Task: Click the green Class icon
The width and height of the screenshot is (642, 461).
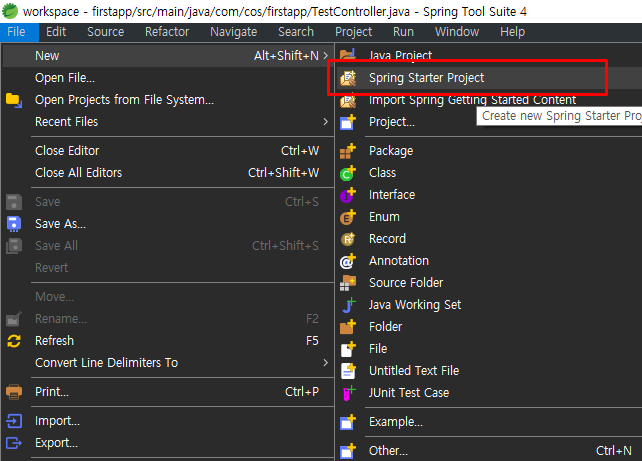Action: click(x=348, y=173)
